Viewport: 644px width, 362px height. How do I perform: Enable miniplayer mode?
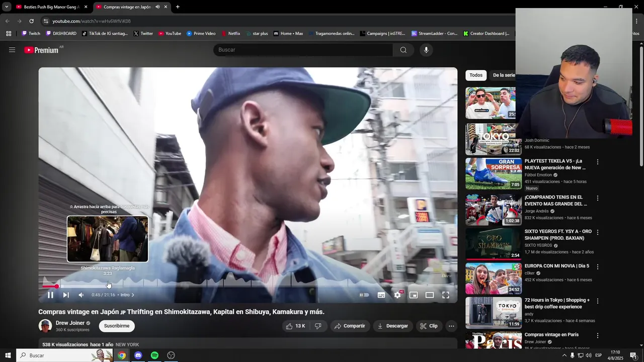coord(414,295)
